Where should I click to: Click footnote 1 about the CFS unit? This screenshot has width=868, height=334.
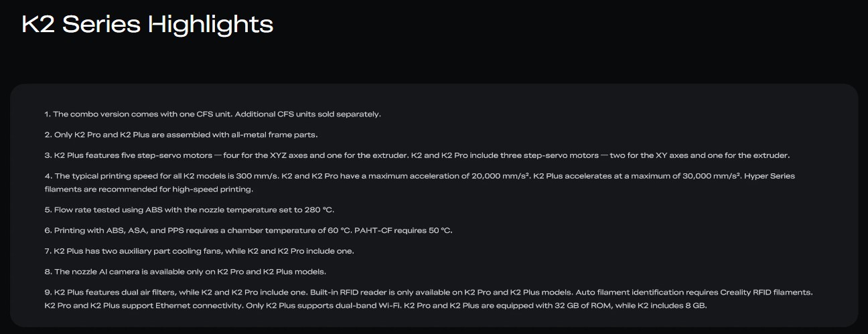point(213,114)
